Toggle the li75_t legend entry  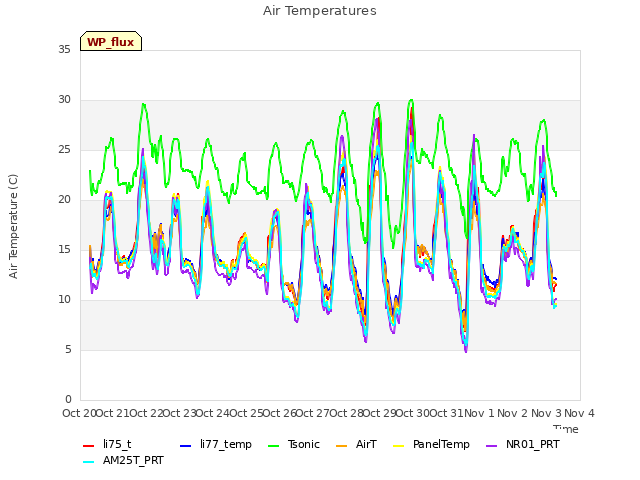click(x=107, y=444)
